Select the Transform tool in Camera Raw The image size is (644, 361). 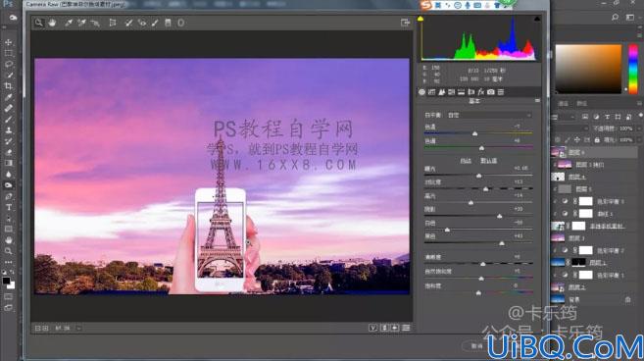coord(112,23)
